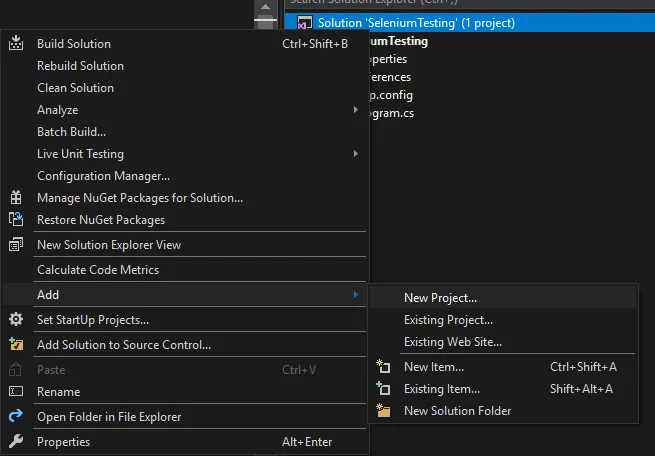The height and width of the screenshot is (456, 655).
Task: Click the New Solution Explorer View icon
Action: 16,245
